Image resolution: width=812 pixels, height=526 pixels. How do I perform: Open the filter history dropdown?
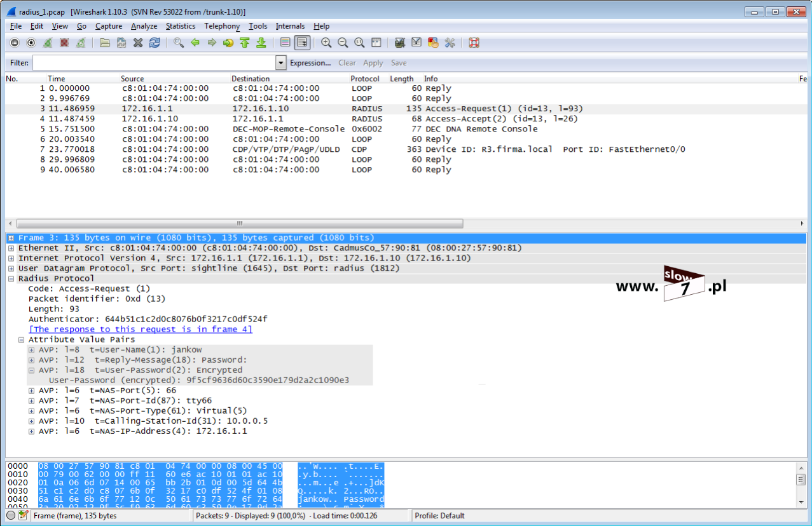[281, 63]
